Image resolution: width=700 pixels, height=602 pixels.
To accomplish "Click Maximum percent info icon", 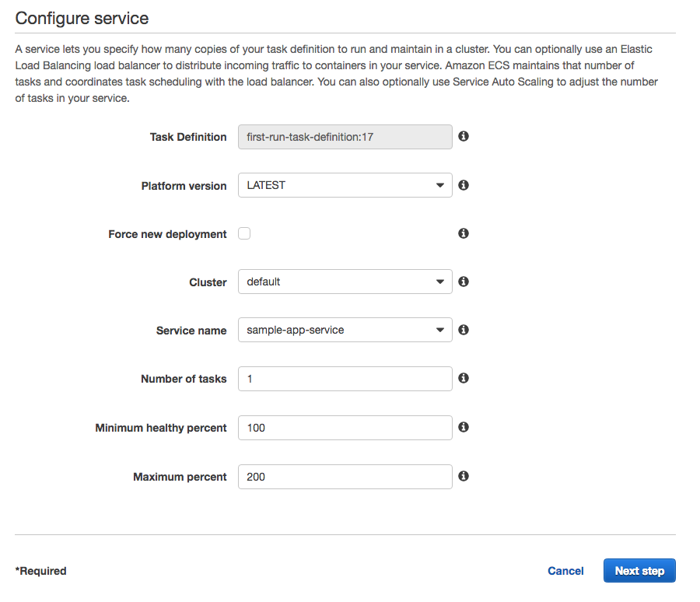I will 464,476.
